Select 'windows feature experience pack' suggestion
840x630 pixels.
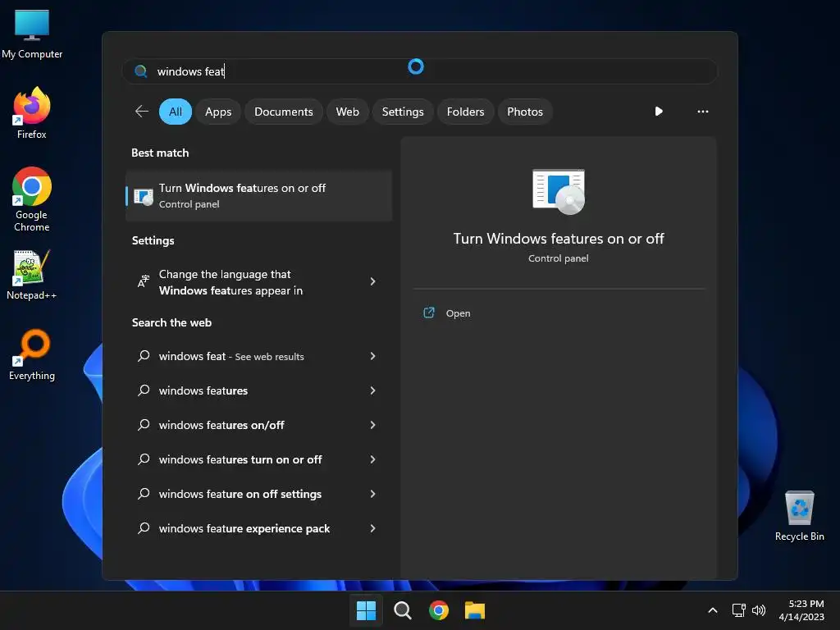258,528
